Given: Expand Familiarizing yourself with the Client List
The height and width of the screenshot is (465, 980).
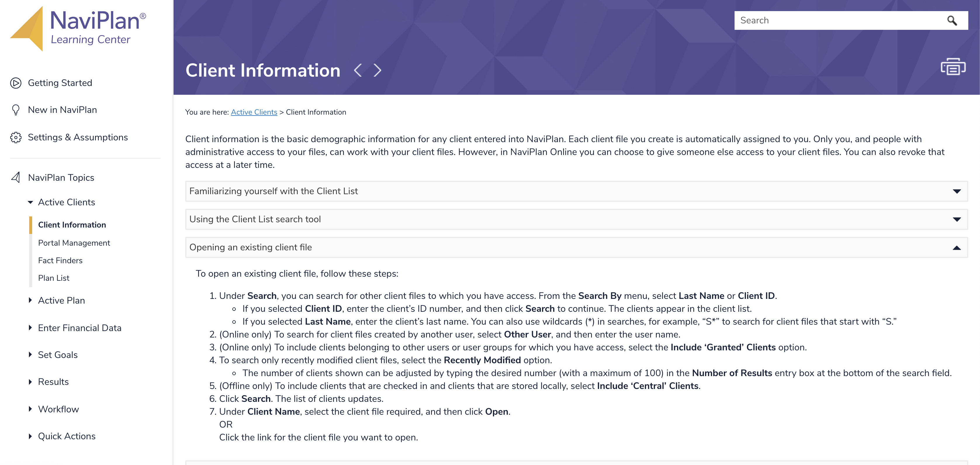Looking at the screenshot, I should 576,191.
